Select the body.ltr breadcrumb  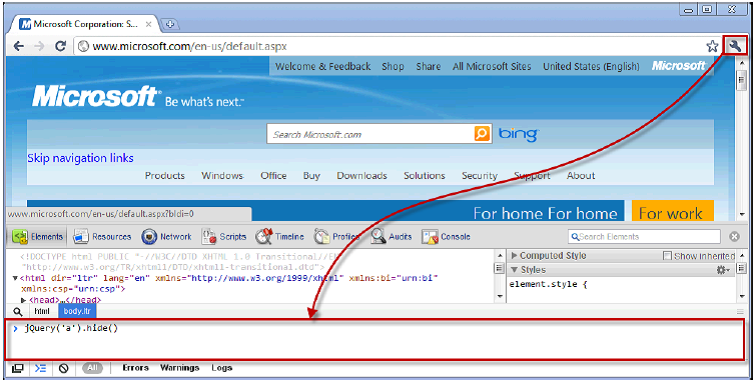[77, 311]
